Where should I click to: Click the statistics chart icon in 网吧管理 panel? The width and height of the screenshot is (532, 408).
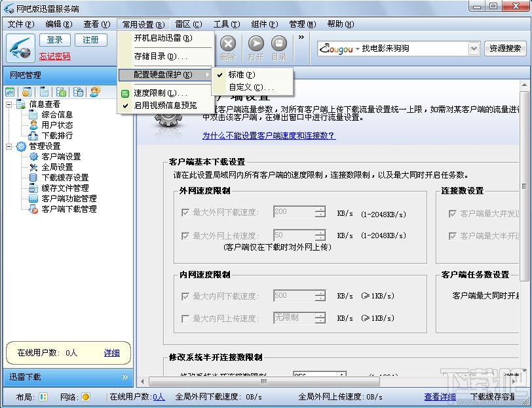(x=9, y=92)
